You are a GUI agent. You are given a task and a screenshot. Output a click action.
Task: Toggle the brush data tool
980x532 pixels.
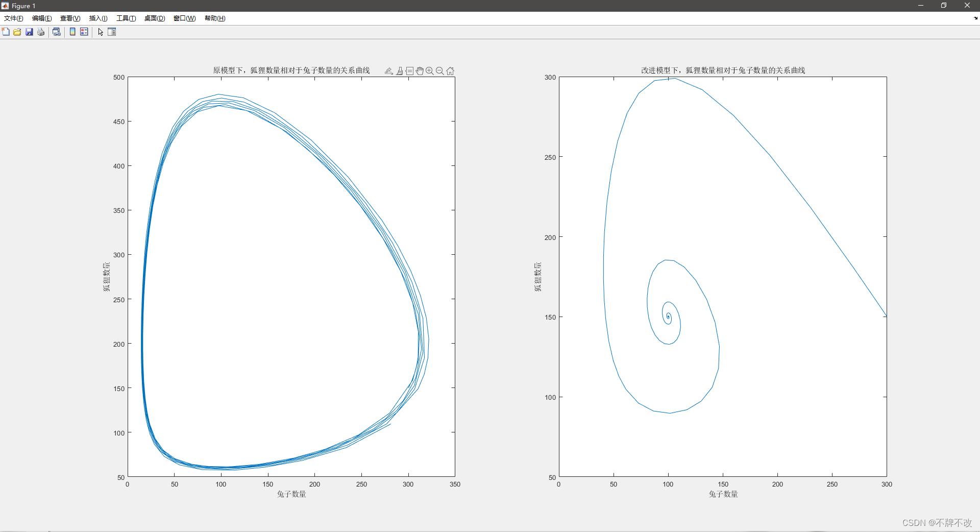(x=400, y=71)
